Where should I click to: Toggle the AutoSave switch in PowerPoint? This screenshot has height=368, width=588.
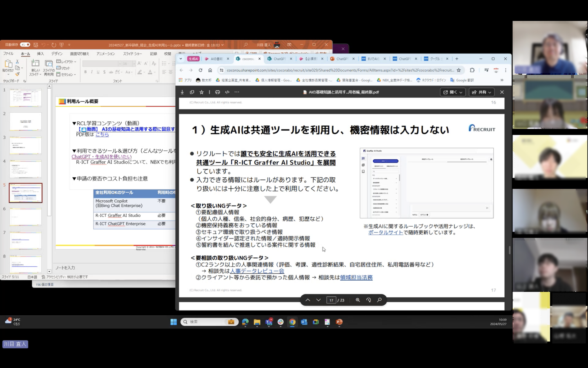(x=25, y=45)
